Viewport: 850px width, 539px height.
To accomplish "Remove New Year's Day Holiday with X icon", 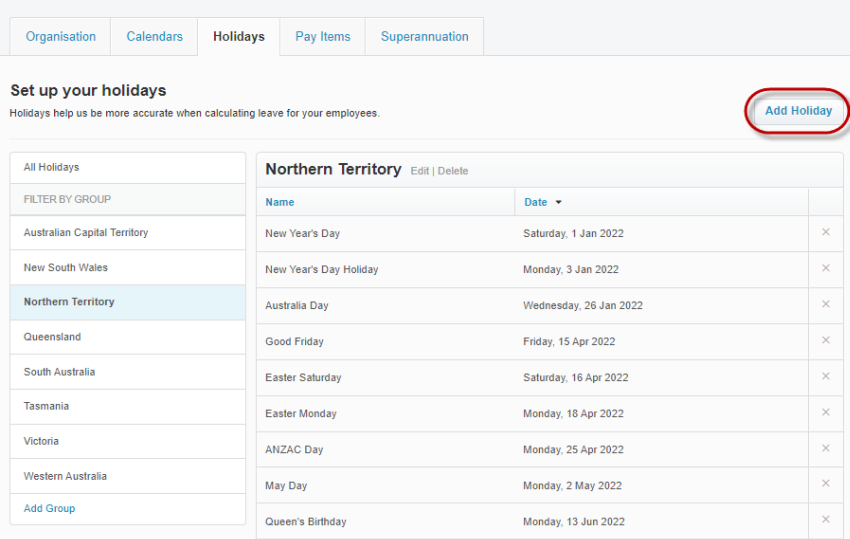I will (825, 268).
